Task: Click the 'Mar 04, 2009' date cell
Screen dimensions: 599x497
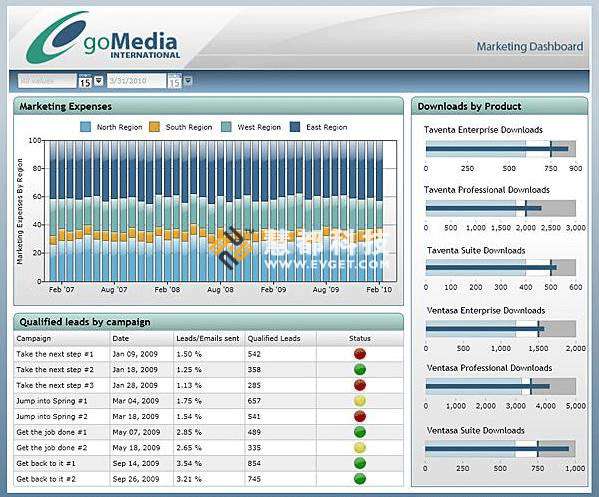Action: coord(141,401)
